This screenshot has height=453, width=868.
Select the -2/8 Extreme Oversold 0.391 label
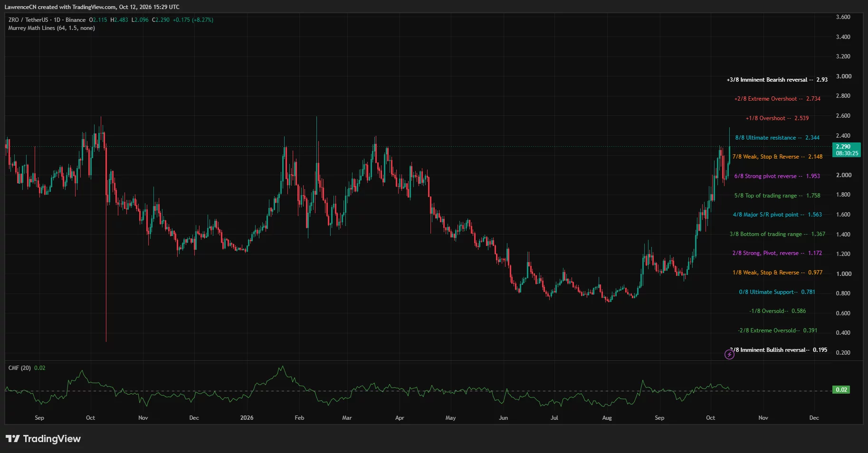coord(777,330)
